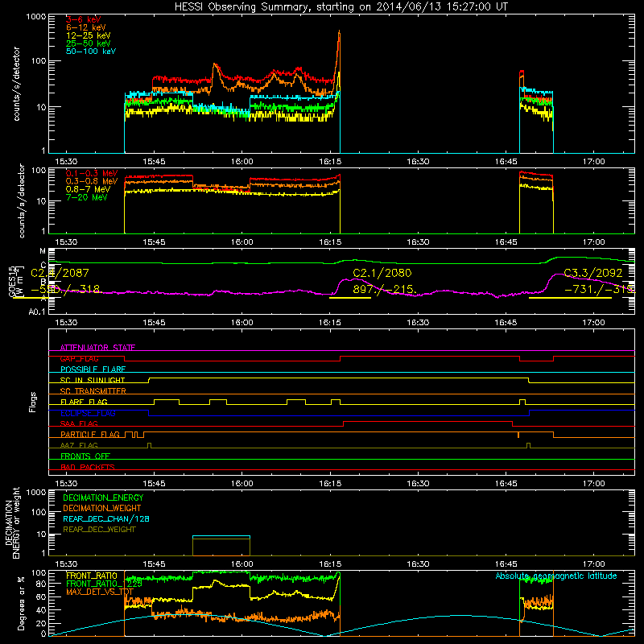Click the 7-20 MeV legend entry
The image size is (644, 644).
tap(86, 197)
